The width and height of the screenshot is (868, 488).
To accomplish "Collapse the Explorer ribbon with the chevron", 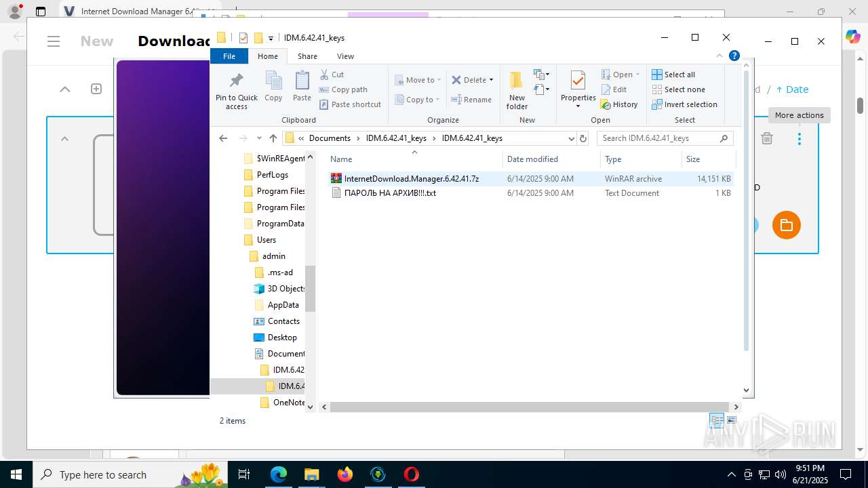I will coord(719,56).
